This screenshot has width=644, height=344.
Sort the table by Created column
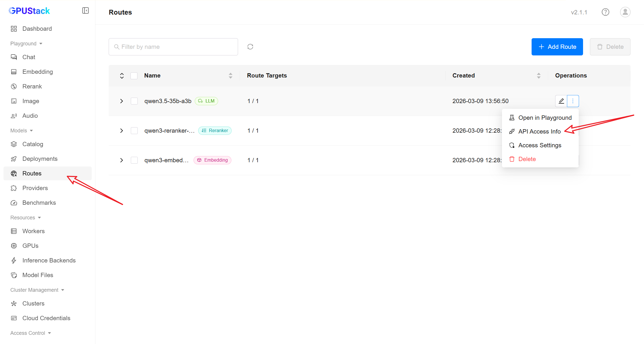tap(538, 76)
